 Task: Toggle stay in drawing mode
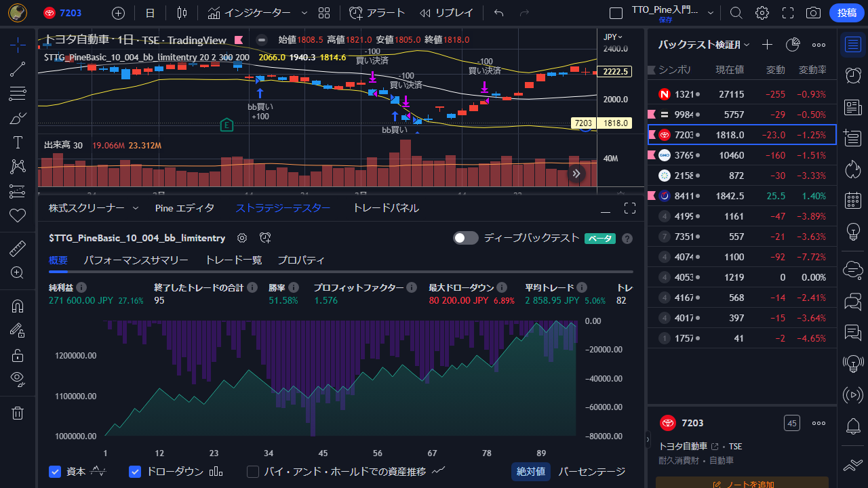pyautogui.click(x=18, y=330)
